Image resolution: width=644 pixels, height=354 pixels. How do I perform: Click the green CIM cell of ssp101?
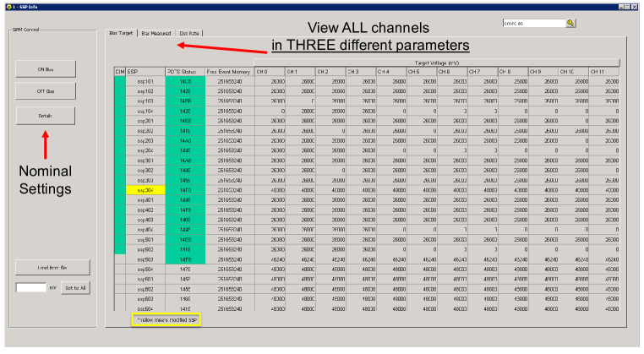(120, 82)
